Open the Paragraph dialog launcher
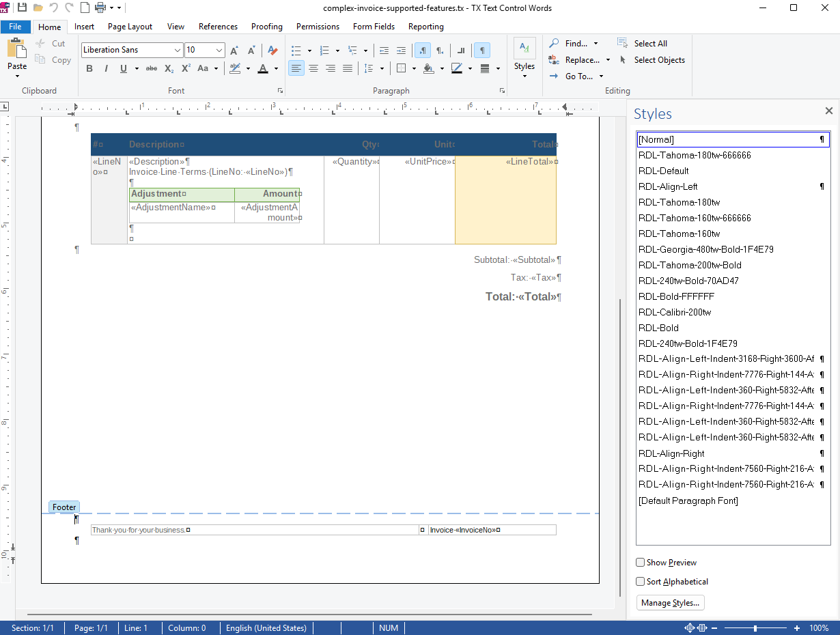This screenshot has height=635, width=840. [503, 90]
